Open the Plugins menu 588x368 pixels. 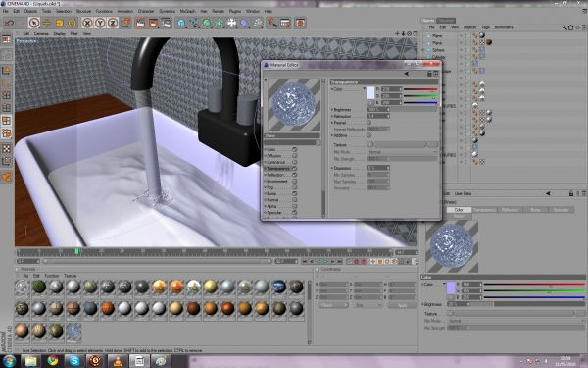235,11
